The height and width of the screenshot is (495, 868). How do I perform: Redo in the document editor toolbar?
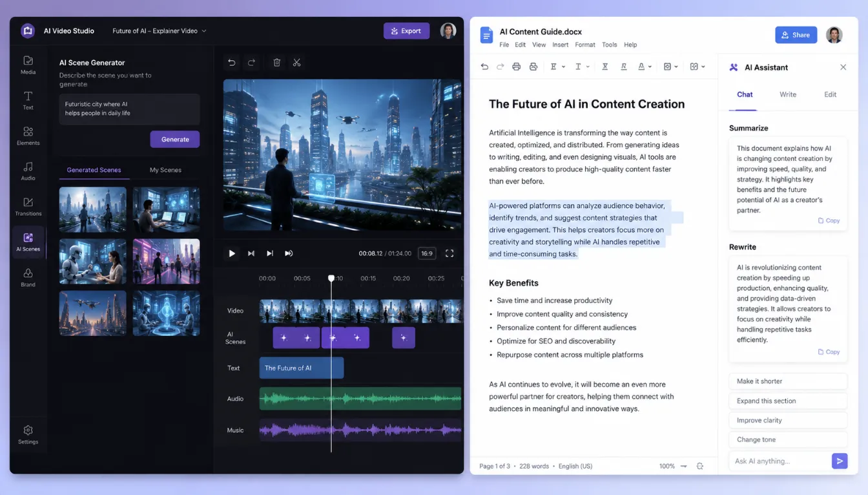coord(500,67)
